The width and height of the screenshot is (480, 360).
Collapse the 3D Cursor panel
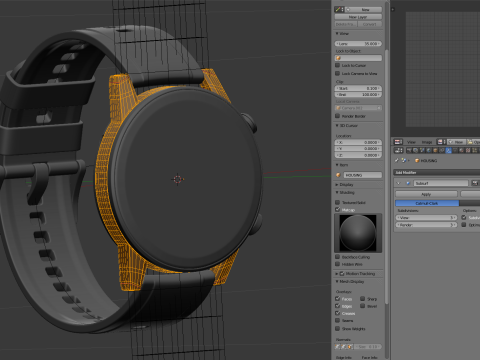coord(337,126)
